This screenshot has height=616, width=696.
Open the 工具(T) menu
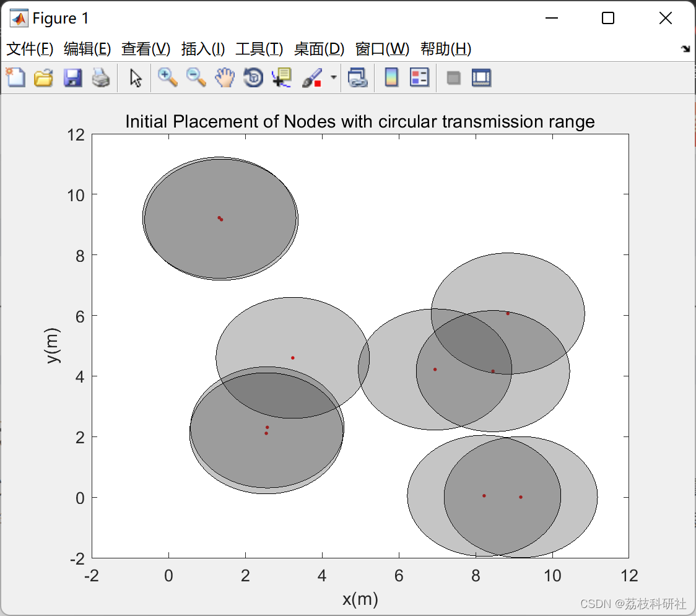click(259, 49)
